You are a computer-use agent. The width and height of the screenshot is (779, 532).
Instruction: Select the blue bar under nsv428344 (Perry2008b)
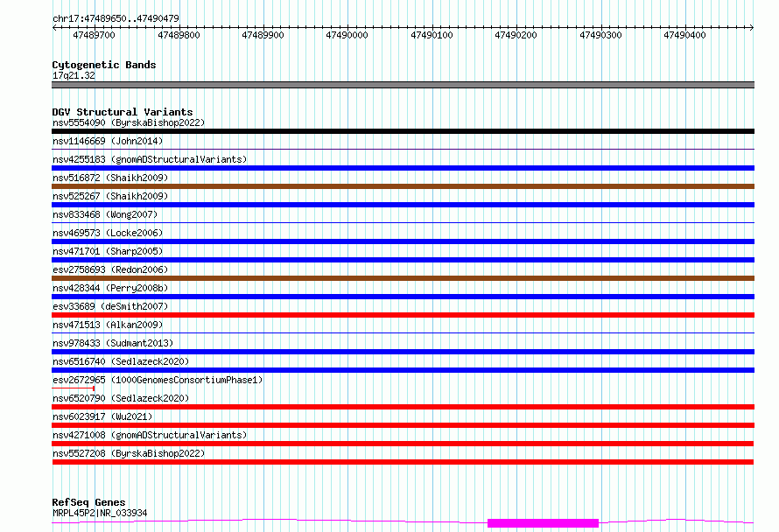click(x=403, y=297)
